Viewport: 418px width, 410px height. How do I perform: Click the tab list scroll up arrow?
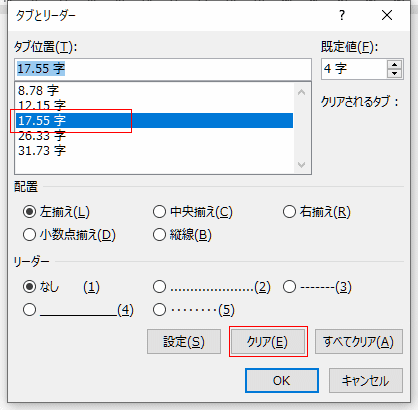coord(302,92)
